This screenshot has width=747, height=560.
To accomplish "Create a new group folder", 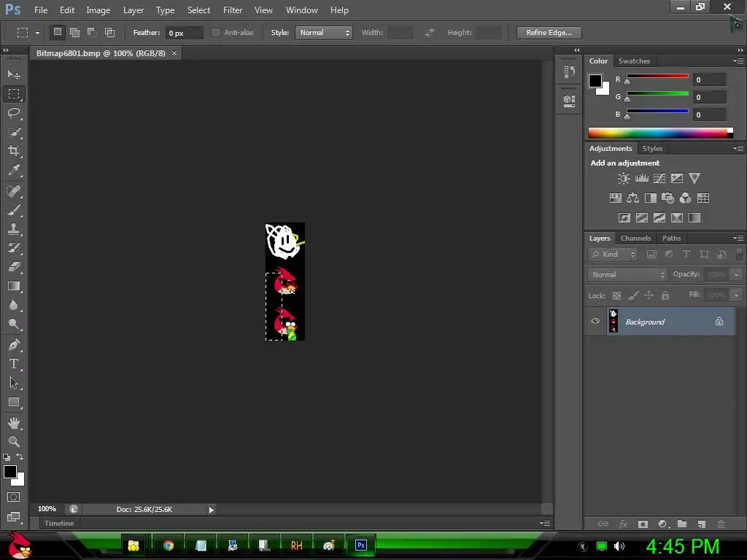I will point(682,524).
